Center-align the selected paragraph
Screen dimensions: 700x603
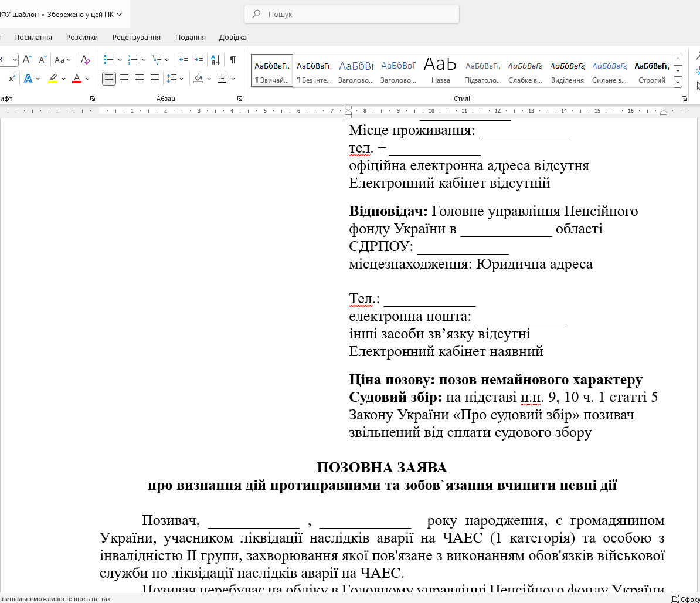pyautogui.click(x=124, y=79)
